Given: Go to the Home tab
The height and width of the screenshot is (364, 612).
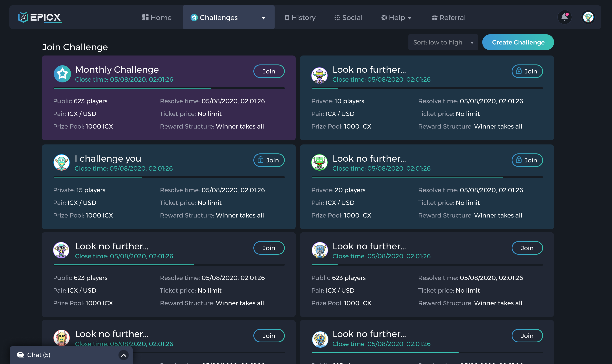Looking at the screenshot, I should (x=157, y=17).
